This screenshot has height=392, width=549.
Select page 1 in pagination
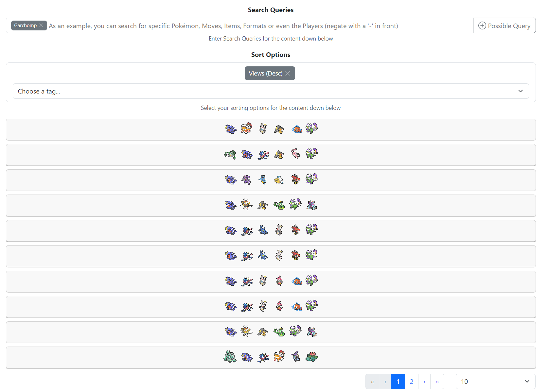pyautogui.click(x=398, y=382)
